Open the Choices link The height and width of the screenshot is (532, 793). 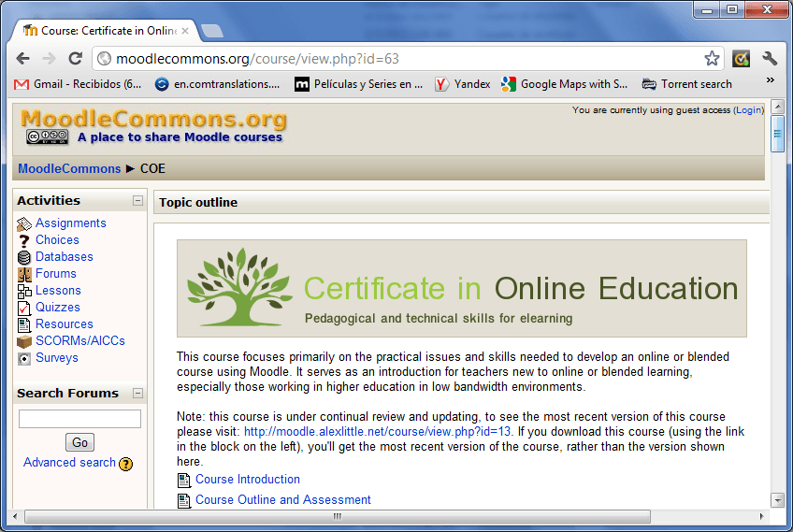coord(57,239)
